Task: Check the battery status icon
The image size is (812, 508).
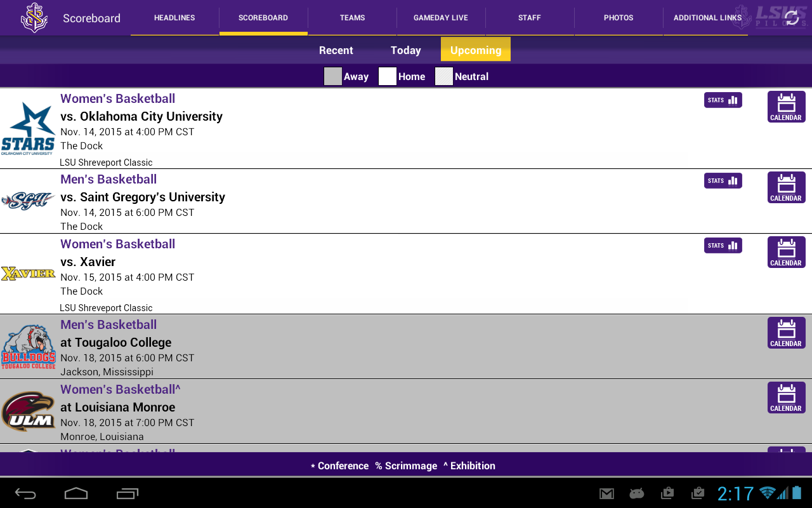Action: [x=797, y=493]
